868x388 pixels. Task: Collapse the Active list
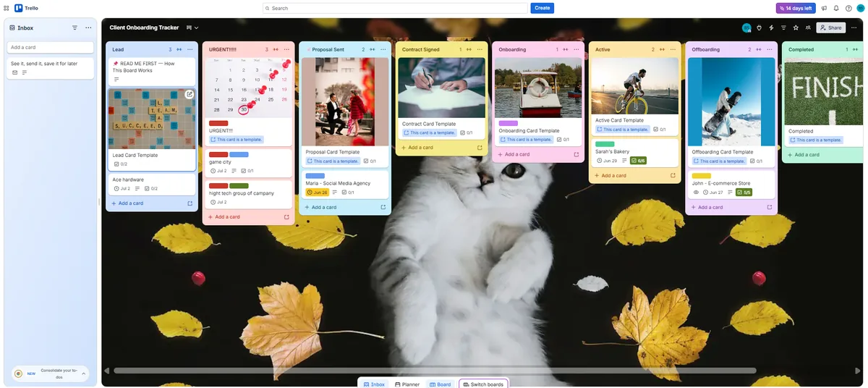pyautogui.click(x=662, y=49)
